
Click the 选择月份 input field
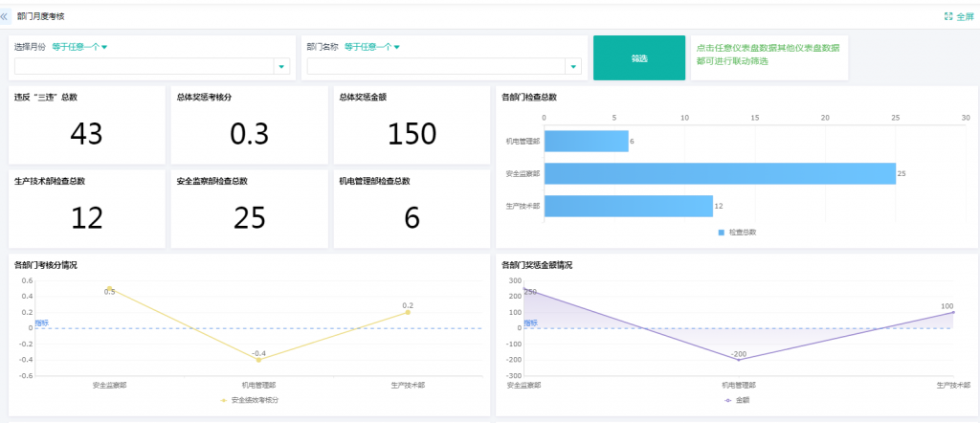tap(145, 66)
